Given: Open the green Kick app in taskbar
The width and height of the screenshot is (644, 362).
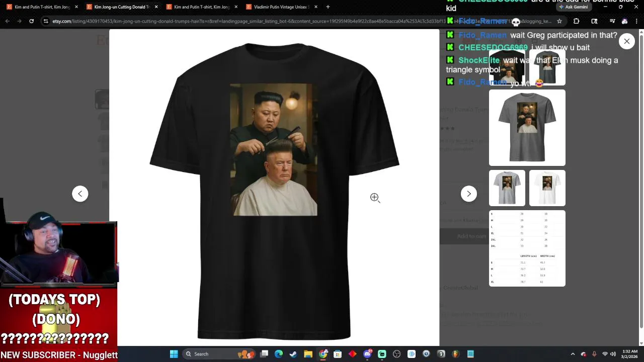Looking at the screenshot, I should (x=382, y=354).
